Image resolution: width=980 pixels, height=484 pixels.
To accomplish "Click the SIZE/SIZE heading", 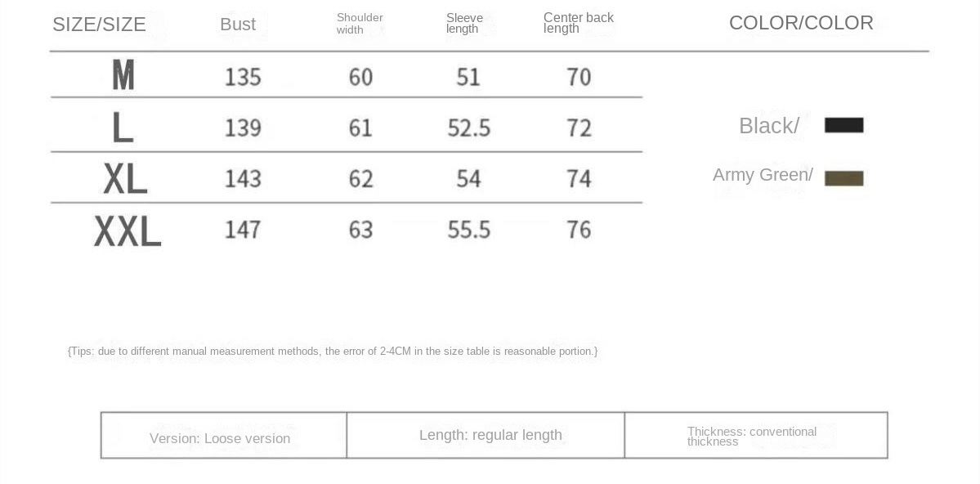I will click(x=99, y=25).
